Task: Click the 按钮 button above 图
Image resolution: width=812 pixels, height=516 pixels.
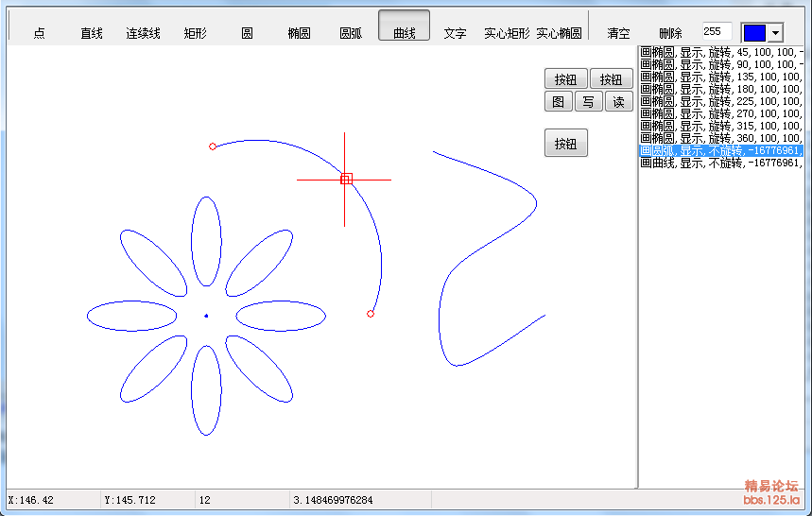Action: [x=565, y=79]
